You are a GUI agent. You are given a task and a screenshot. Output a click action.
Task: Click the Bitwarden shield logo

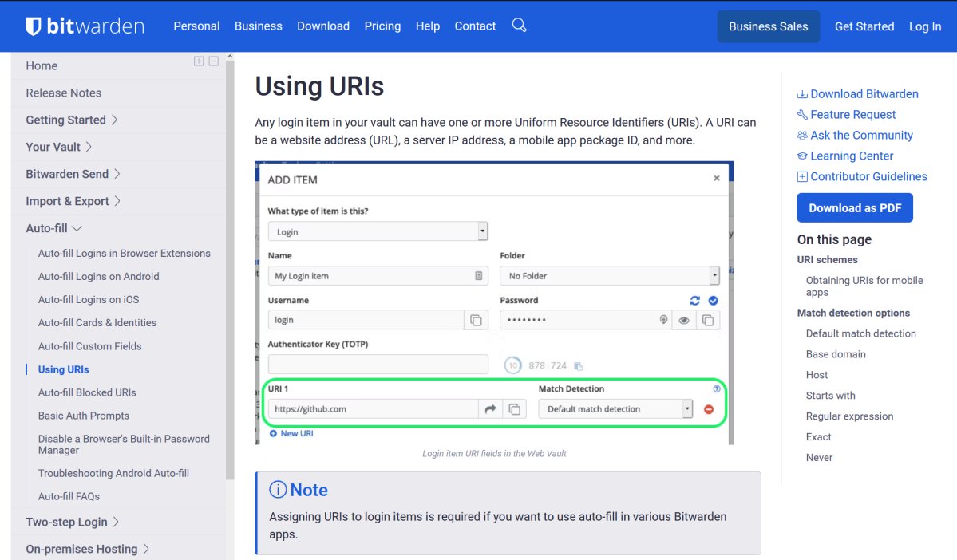point(33,26)
